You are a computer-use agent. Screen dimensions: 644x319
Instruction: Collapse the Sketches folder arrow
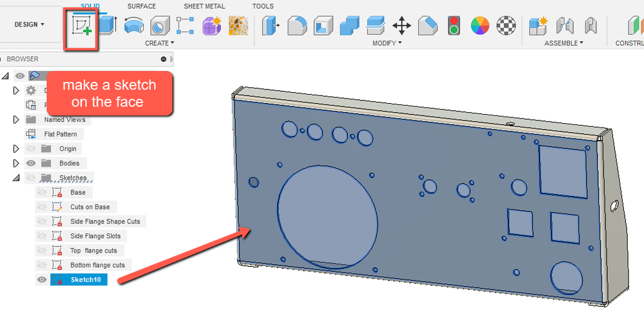(x=16, y=177)
